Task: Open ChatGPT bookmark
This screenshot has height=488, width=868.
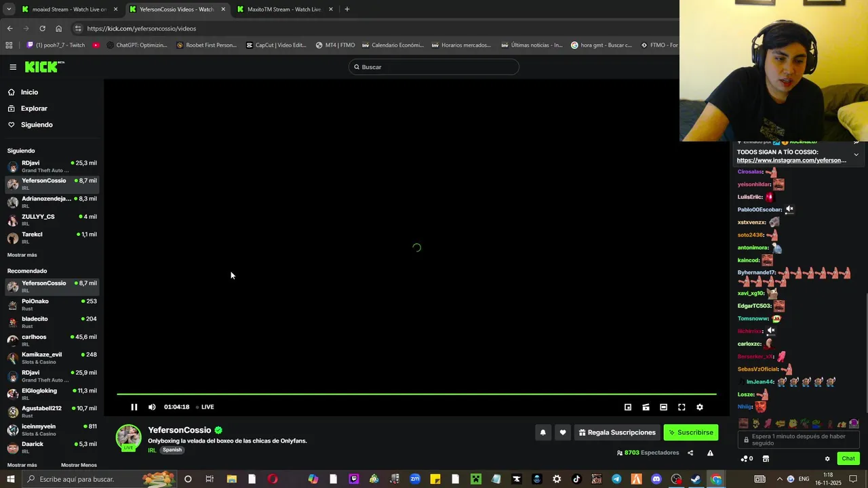Action: (x=137, y=45)
